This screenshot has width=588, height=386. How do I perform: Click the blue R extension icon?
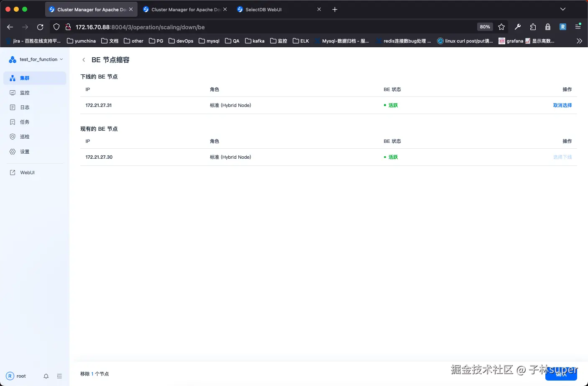[x=563, y=27]
